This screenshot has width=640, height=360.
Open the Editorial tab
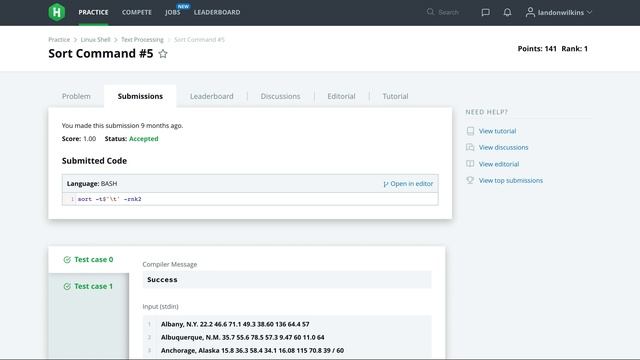[341, 96]
